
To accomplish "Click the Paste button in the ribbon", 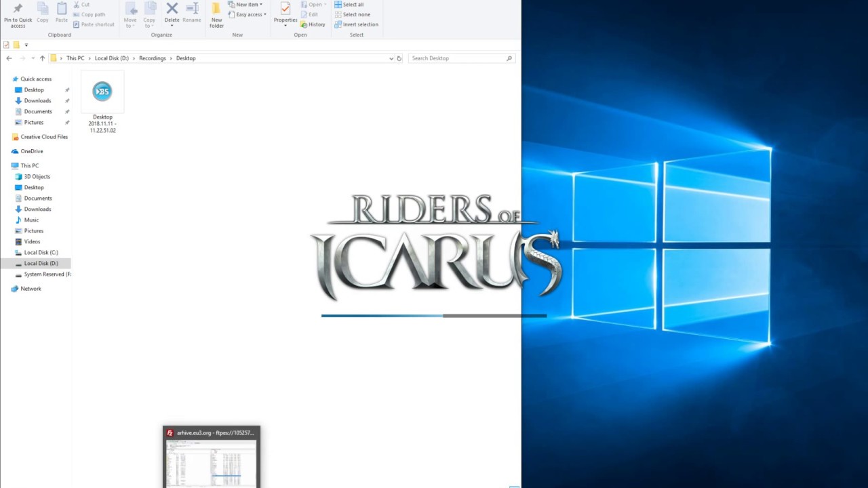I will (62, 13).
